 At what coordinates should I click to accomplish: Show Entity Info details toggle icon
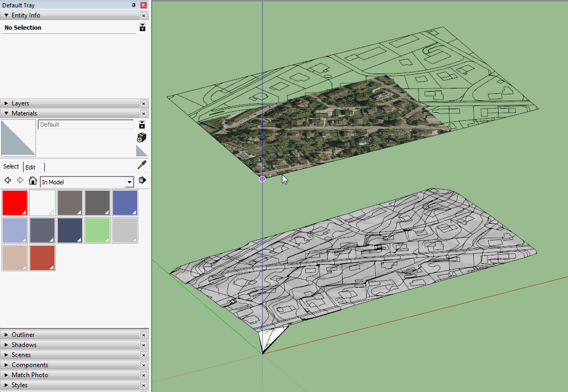pyautogui.click(x=143, y=27)
